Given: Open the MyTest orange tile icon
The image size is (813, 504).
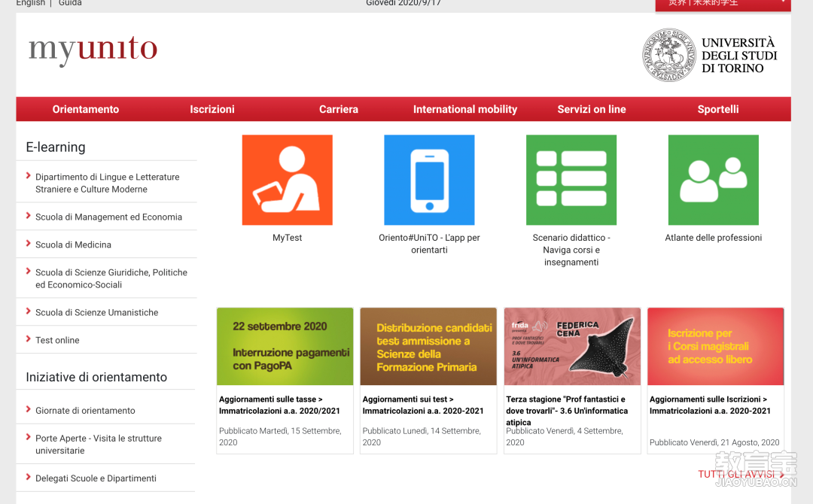Looking at the screenshot, I should (x=288, y=180).
